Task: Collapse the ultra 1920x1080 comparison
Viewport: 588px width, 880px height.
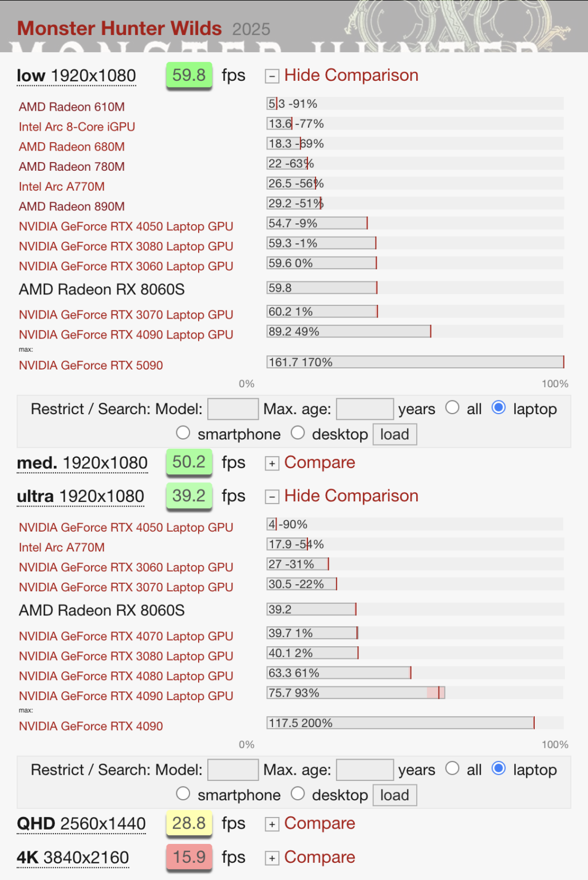Action: tap(271, 497)
